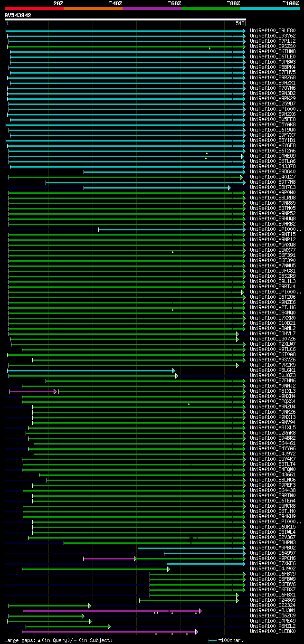Select label UniRef100_A2TJU6
The height and width of the screenshot is (644, 304).
tap(273, 308)
